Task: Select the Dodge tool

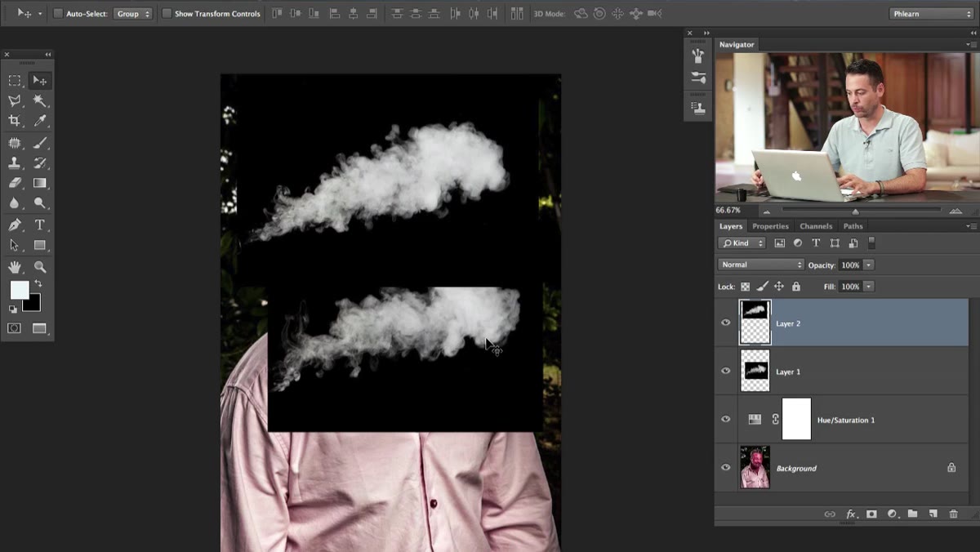Action: (x=39, y=203)
